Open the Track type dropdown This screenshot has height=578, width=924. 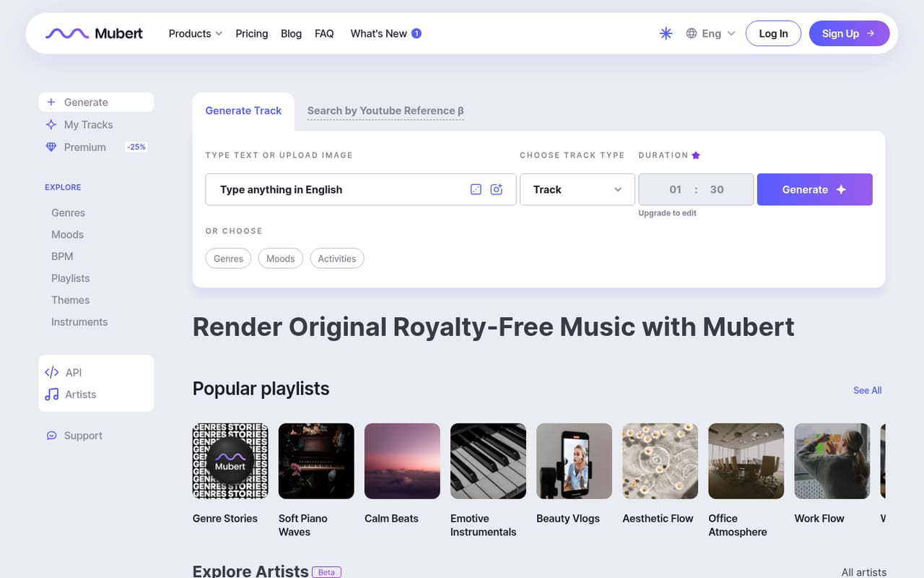[x=577, y=189]
